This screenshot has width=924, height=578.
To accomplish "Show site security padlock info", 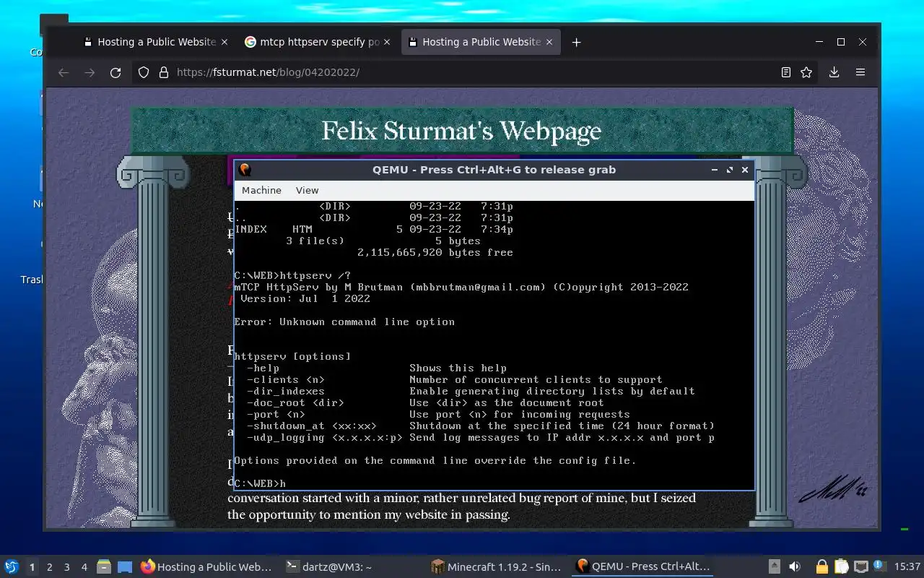I will (x=164, y=72).
